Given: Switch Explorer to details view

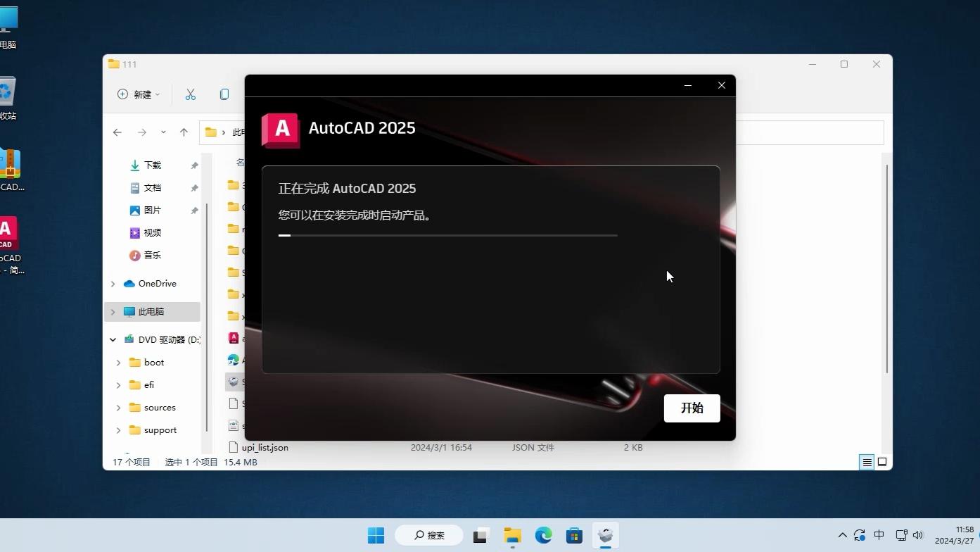Looking at the screenshot, I should pyautogui.click(x=867, y=463).
